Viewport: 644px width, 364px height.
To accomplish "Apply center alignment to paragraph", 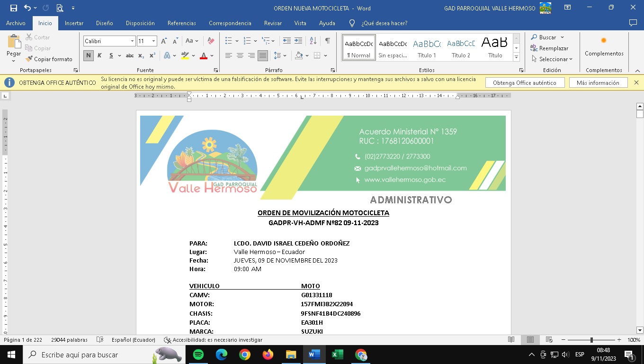I will coord(240,55).
